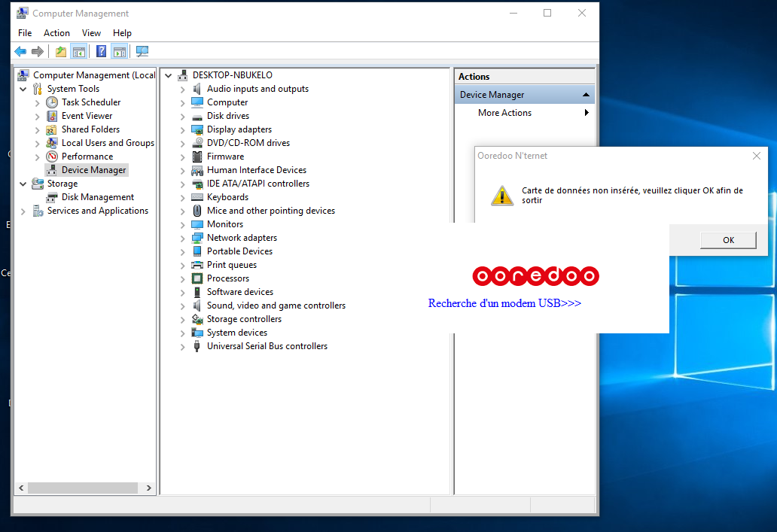
Task: Select "Sound, video and game controllers" row
Action: [276, 306]
